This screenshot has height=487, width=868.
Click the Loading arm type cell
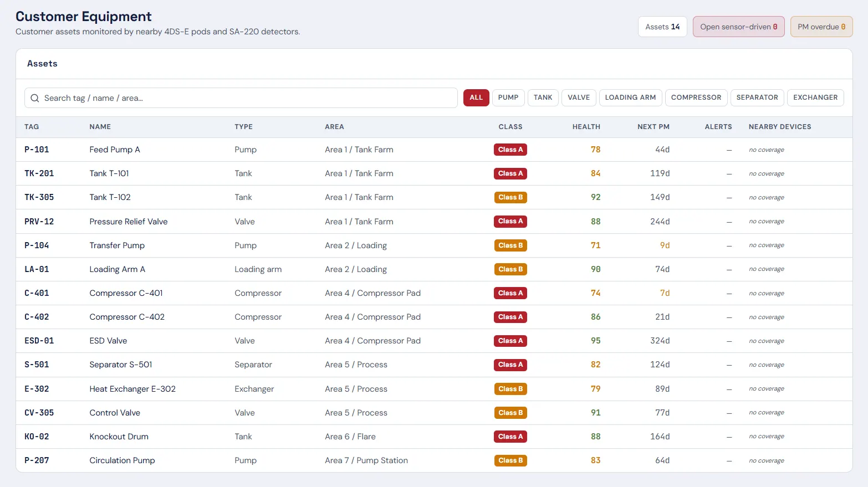(x=258, y=269)
